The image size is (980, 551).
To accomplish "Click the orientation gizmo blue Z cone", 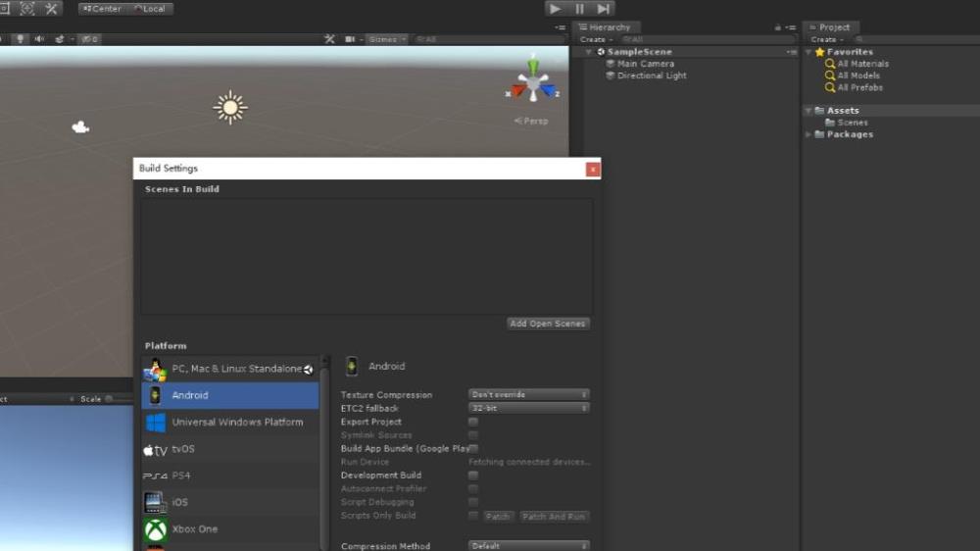I will point(549,90).
